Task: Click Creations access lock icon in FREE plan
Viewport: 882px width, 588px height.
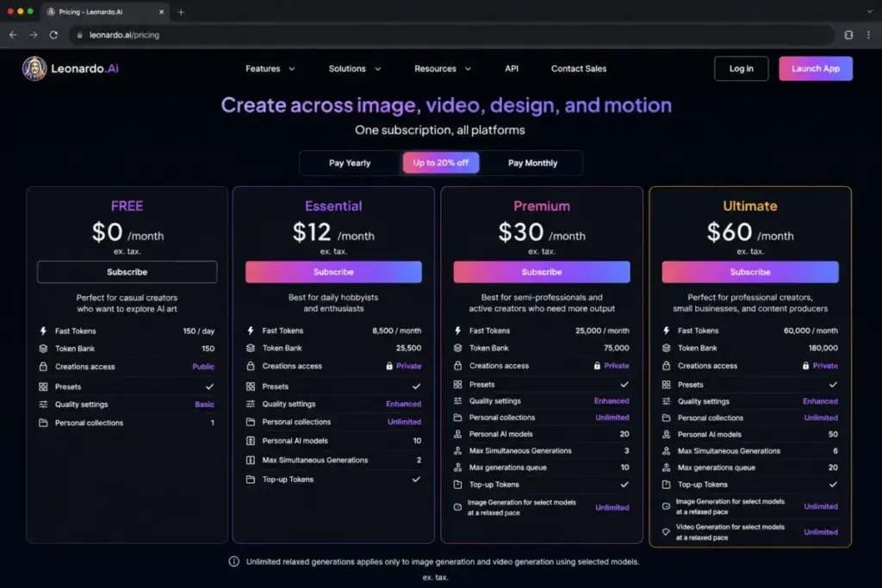Action: (43, 367)
